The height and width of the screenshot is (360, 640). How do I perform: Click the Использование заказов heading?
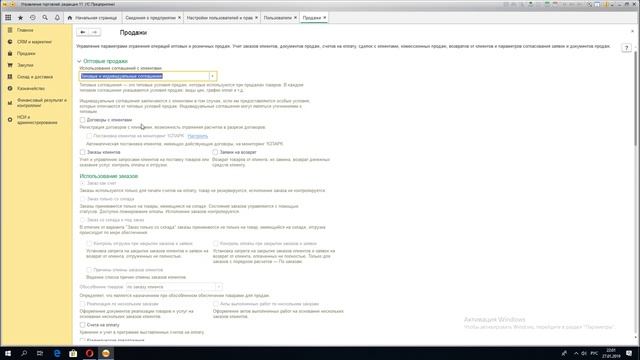(x=109, y=176)
